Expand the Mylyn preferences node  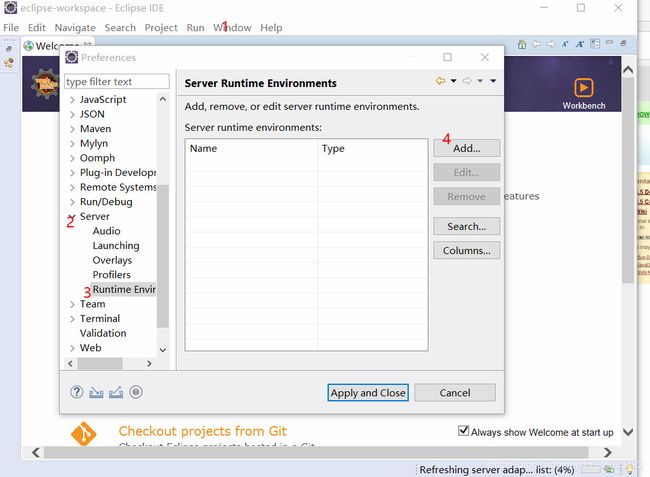point(73,144)
